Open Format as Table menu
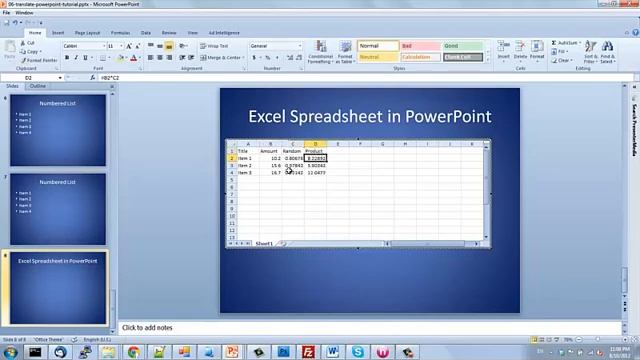 [x=345, y=52]
